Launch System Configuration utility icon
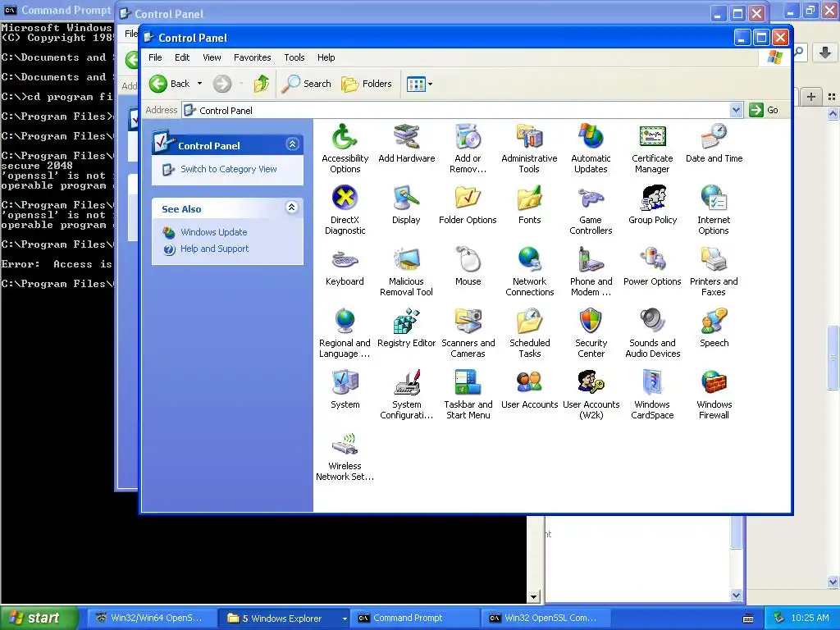The width and height of the screenshot is (840, 630). tap(406, 395)
